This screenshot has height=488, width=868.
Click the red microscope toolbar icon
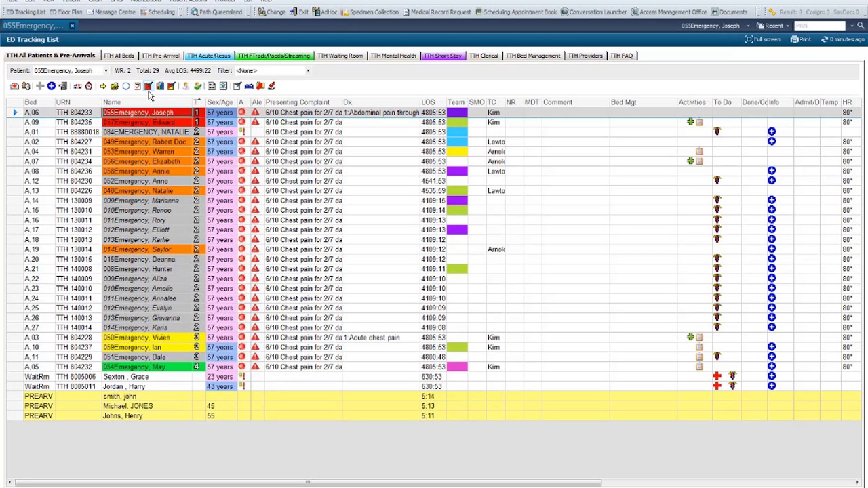pyautogui.click(x=272, y=86)
